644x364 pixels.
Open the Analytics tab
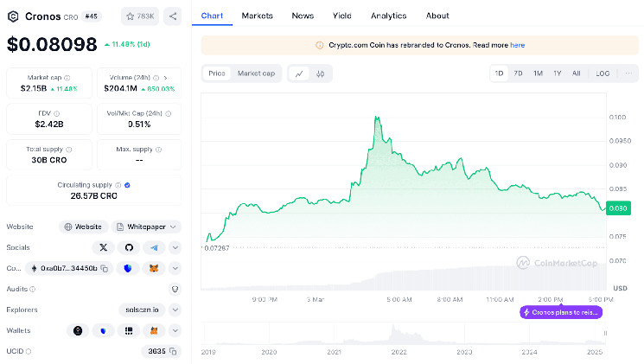(x=388, y=16)
